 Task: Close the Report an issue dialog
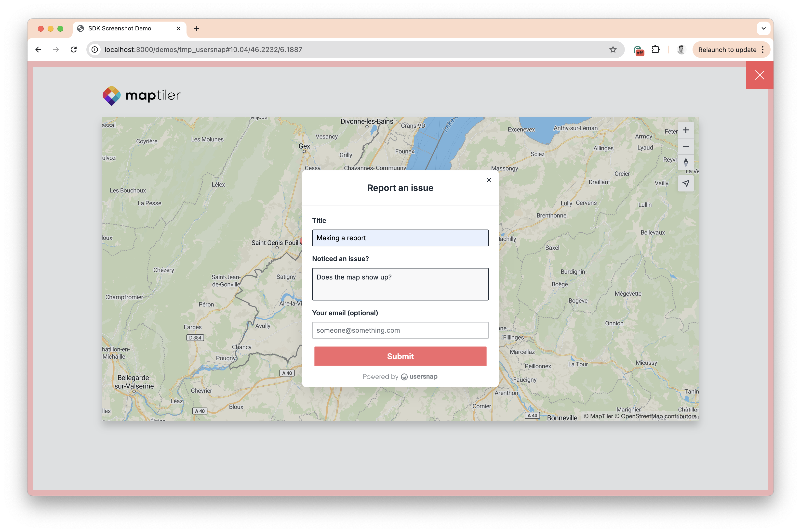(489, 180)
